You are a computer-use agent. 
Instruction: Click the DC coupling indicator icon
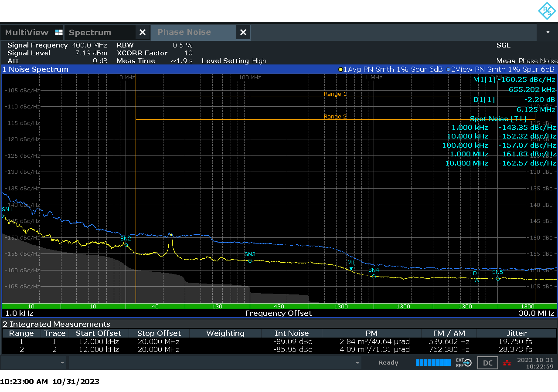click(x=487, y=362)
